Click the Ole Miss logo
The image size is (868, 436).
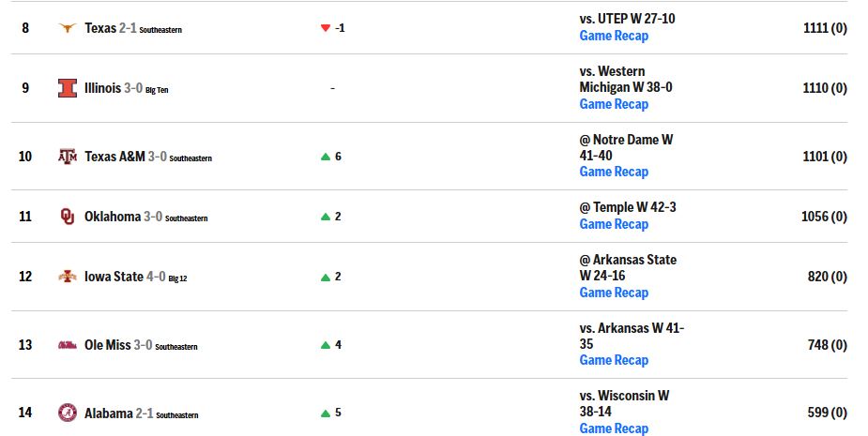[68, 345]
